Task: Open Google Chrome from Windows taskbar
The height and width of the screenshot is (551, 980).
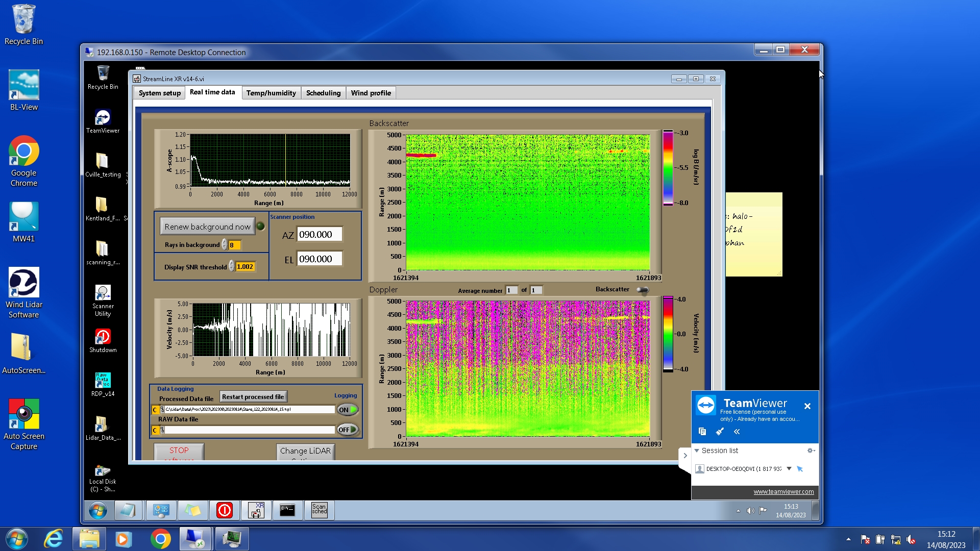Action: 160,539
